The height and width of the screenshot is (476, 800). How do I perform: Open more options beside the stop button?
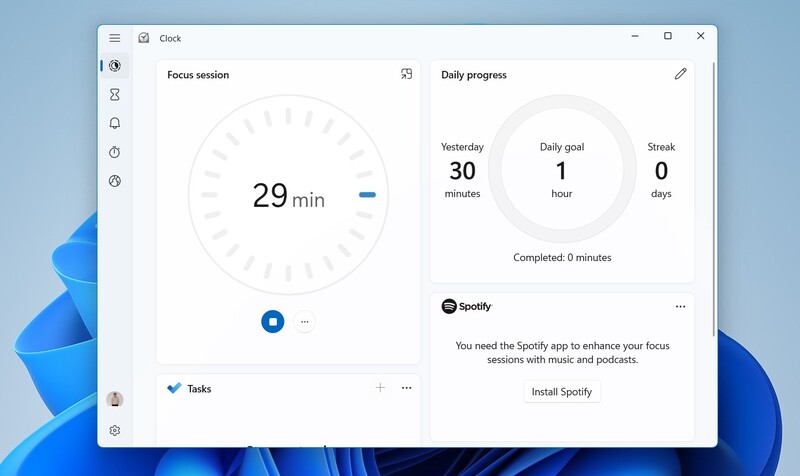[x=305, y=322]
